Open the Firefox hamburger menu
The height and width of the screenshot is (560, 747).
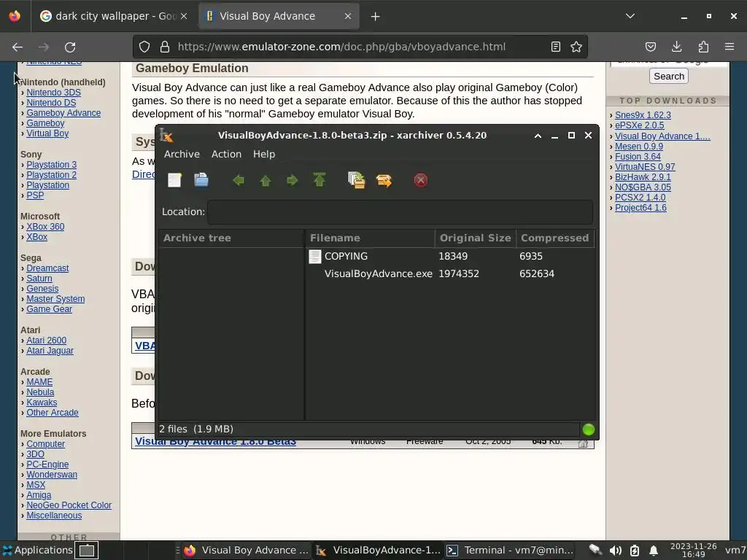click(x=729, y=47)
